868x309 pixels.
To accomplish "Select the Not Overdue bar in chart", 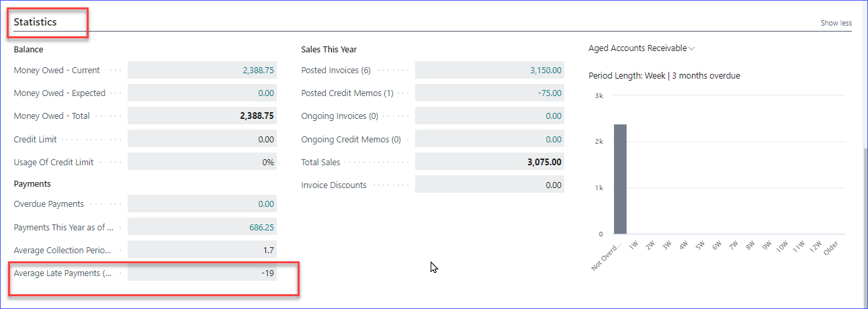I will pyautogui.click(x=620, y=179).
